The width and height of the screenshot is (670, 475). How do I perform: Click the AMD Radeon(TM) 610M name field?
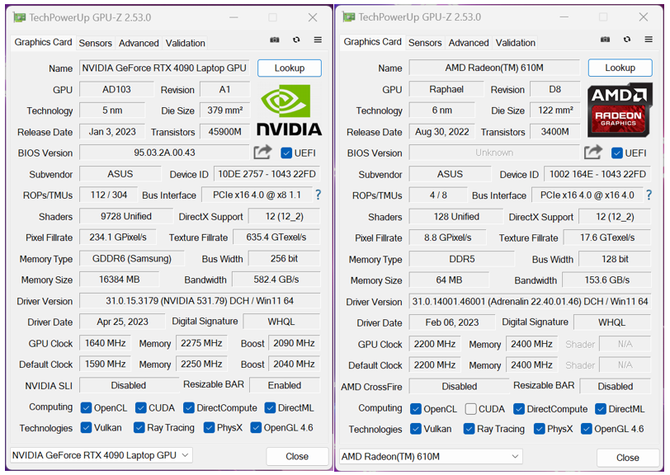pyautogui.click(x=494, y=67)
